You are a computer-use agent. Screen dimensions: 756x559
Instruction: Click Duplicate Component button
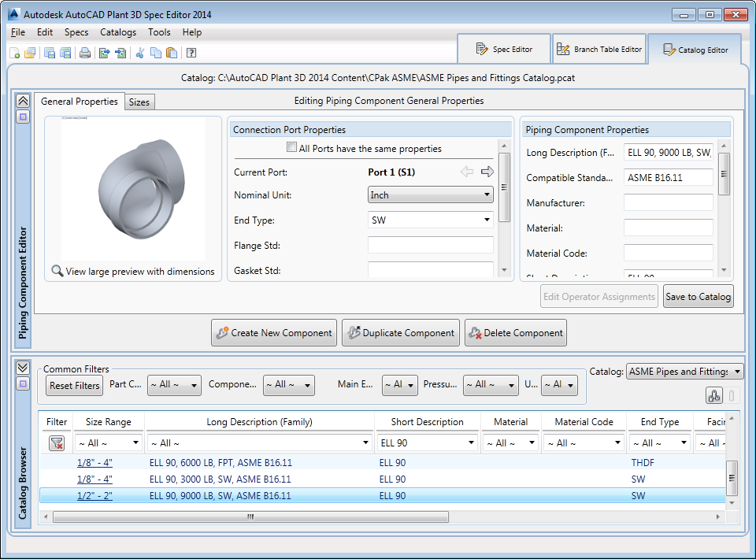[401, 332]
